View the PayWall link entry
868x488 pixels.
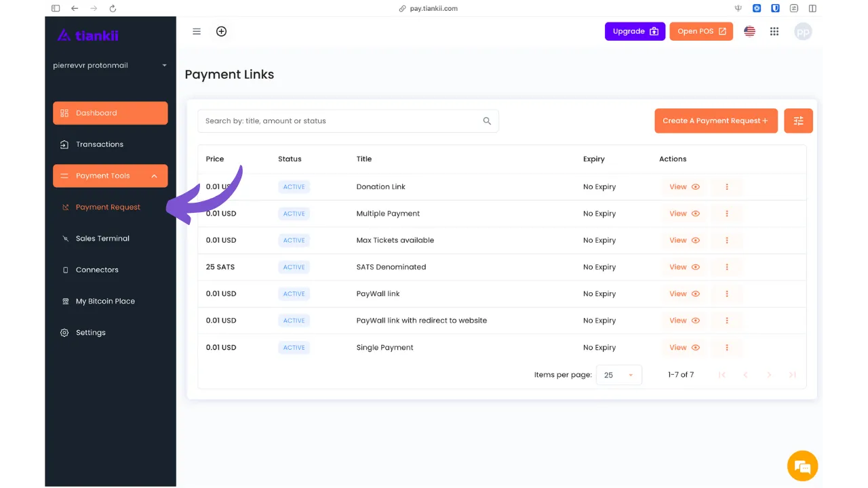[684, 294]
